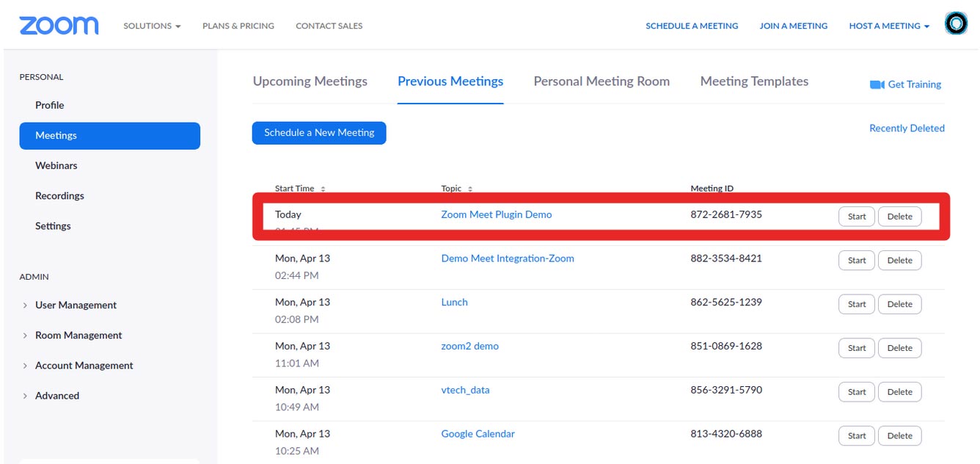Open the Demo Meet Integration-Zoom topic link
The width and height of the screenshot is (980, 464).
(x=508, y=258)
